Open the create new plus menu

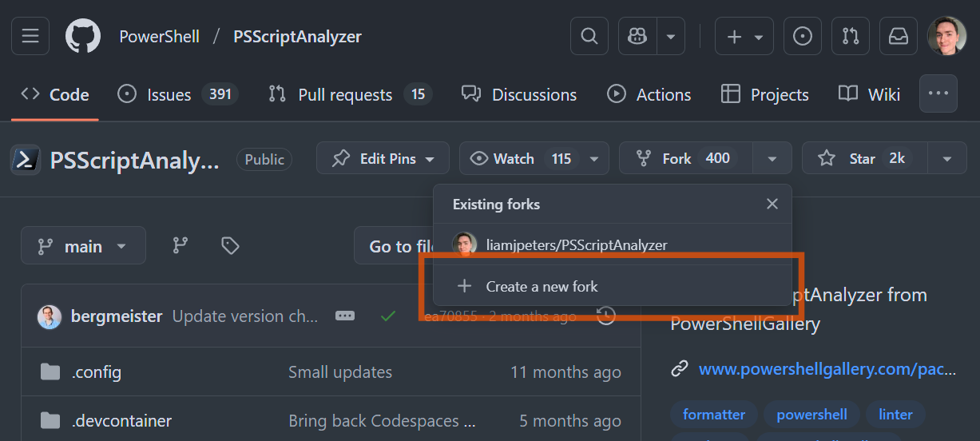(744, 37)
